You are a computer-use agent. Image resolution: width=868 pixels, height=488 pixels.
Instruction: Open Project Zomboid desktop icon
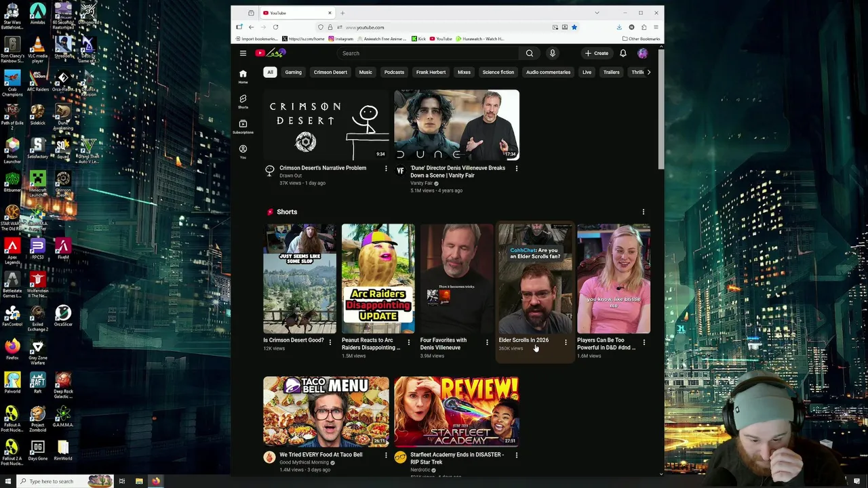click(x=38, y=417)
